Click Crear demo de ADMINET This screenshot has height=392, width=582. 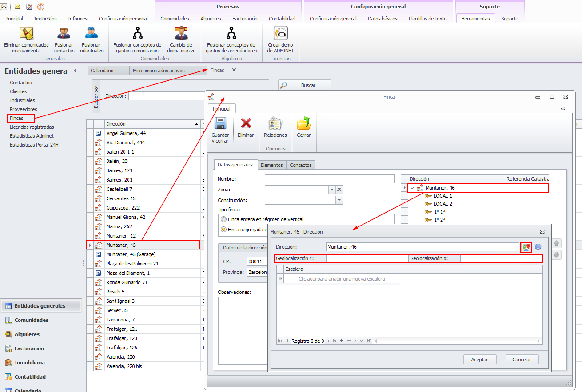[280, 34]
